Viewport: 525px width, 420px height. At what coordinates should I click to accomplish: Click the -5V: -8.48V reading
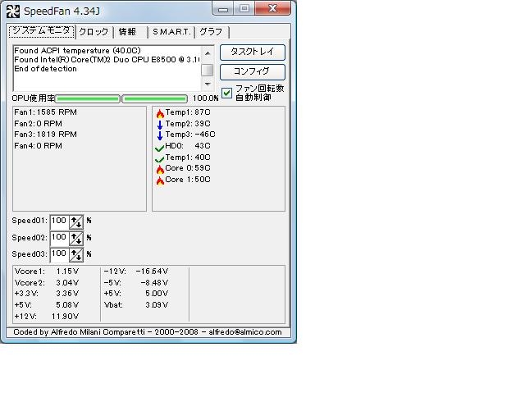(x=136, y=283)
